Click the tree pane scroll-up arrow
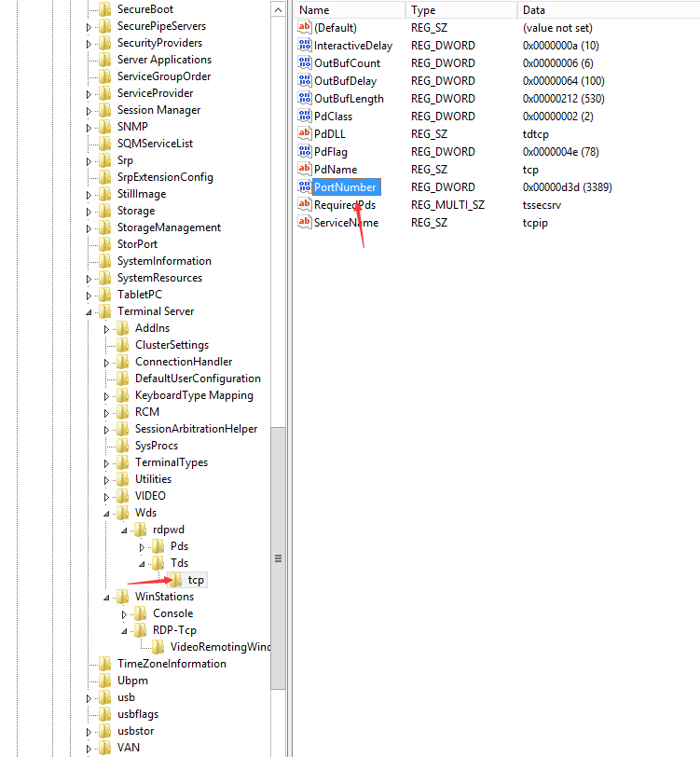The height and width of the screenshot is (757, 700). [278, 8]
